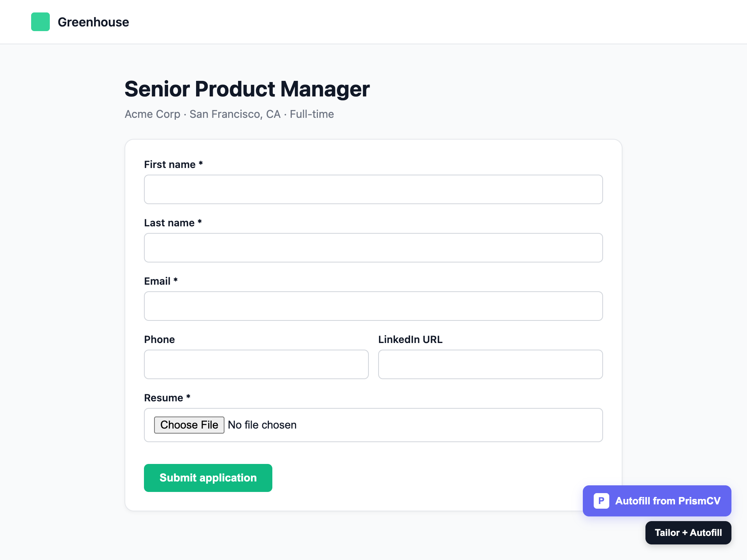Click the required asterisk next to Resume
This screenshot has height=560, width=747.
(189, 397)
